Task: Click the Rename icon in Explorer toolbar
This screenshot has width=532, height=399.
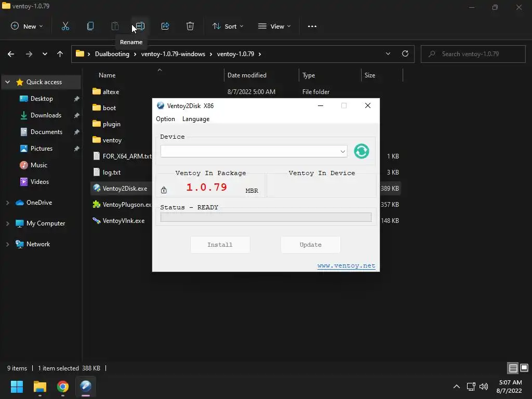Action: click(140, 26)
